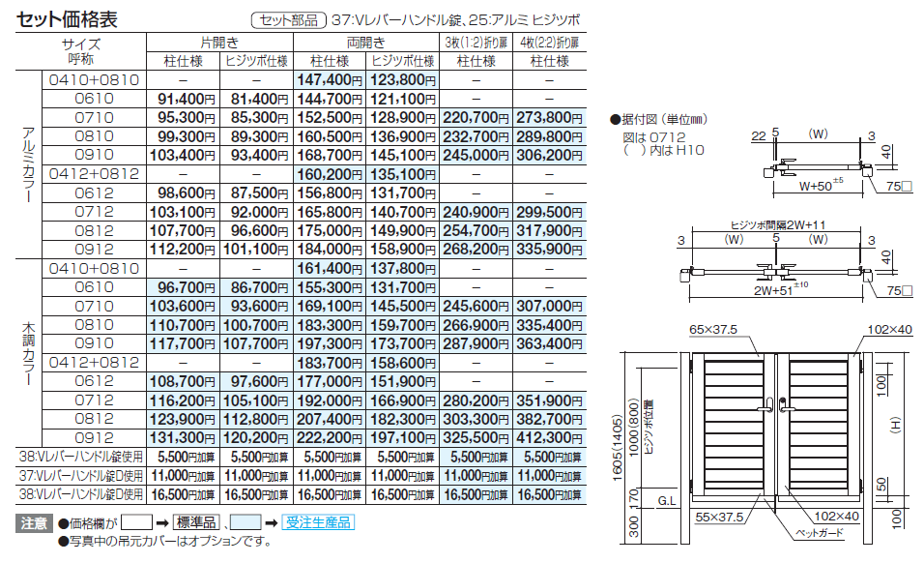Click the 37:Vレバーハンドル錠D使用 row label
The image size is (924, 563).
pyautogui.click(x=81, y=476)
